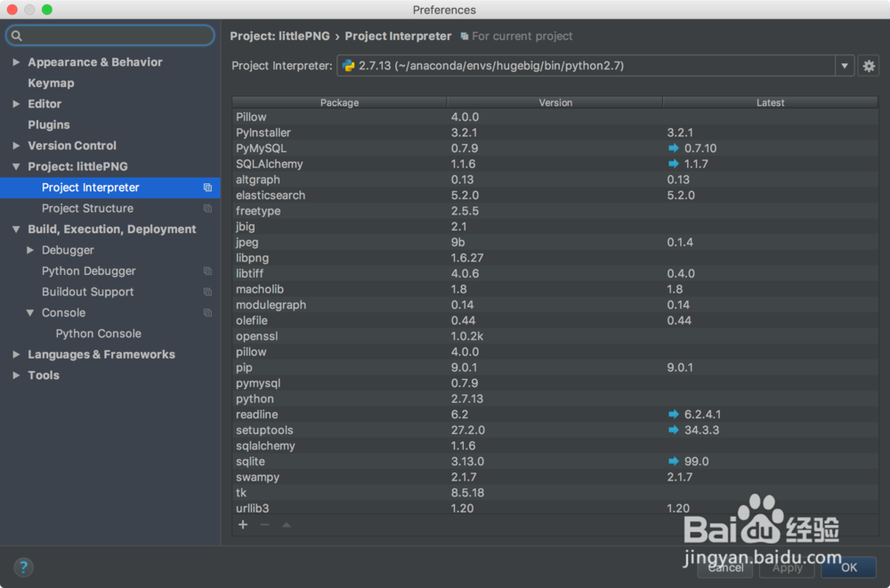
Task: Collapse the Build, Execution, Deployment section
Action: tap(15, 229)
